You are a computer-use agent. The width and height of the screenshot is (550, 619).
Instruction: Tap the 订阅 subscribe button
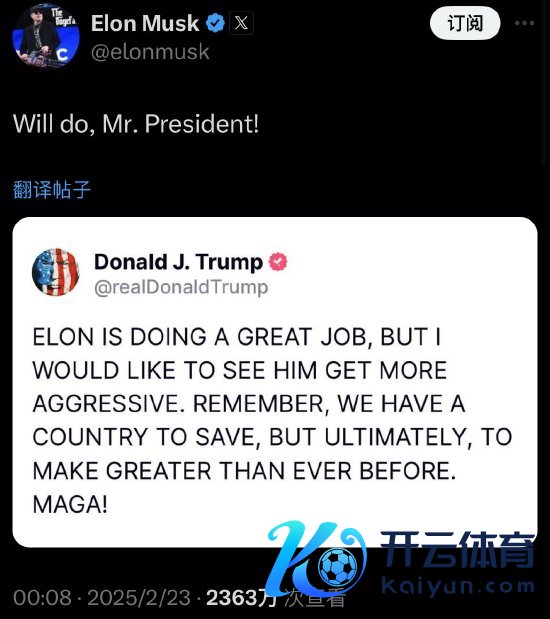pyautogui.click(x=465, y=23)
